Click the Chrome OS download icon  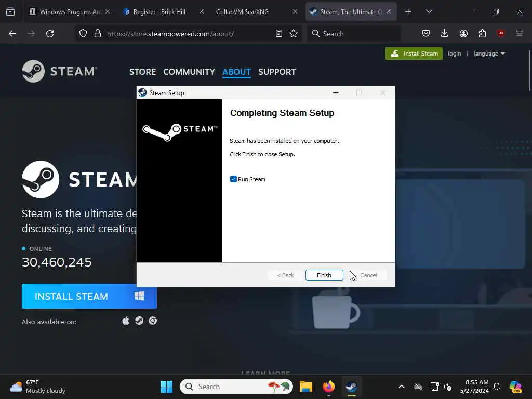coord(153,321)
